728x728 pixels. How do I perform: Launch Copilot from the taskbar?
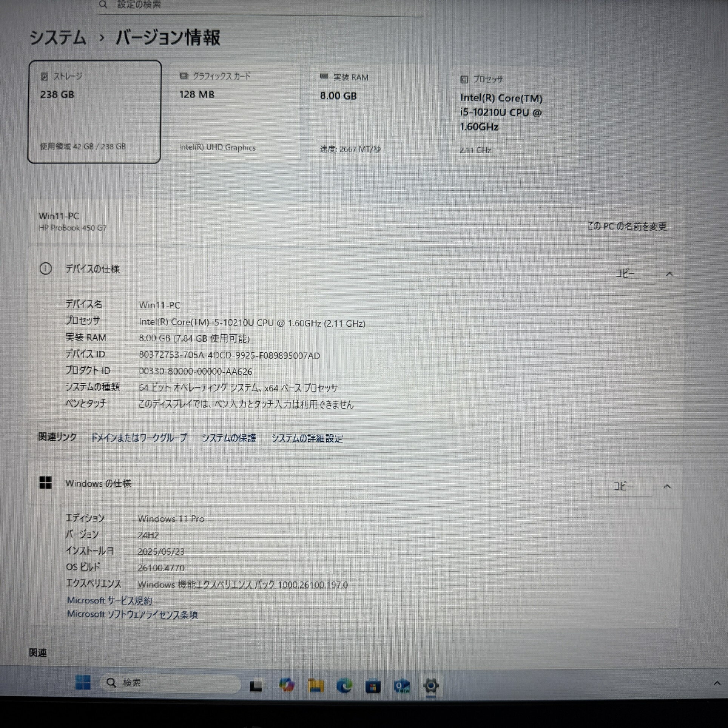tap(287, 685)
